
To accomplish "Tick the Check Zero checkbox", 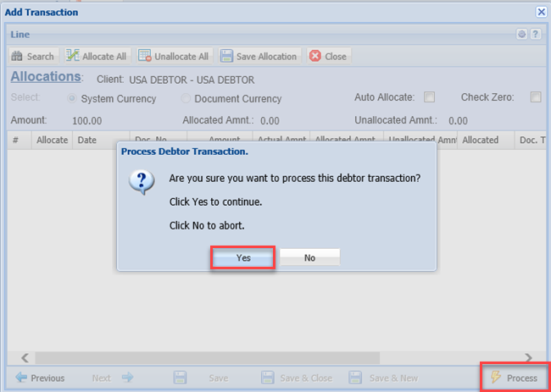I will click(535, 97).
